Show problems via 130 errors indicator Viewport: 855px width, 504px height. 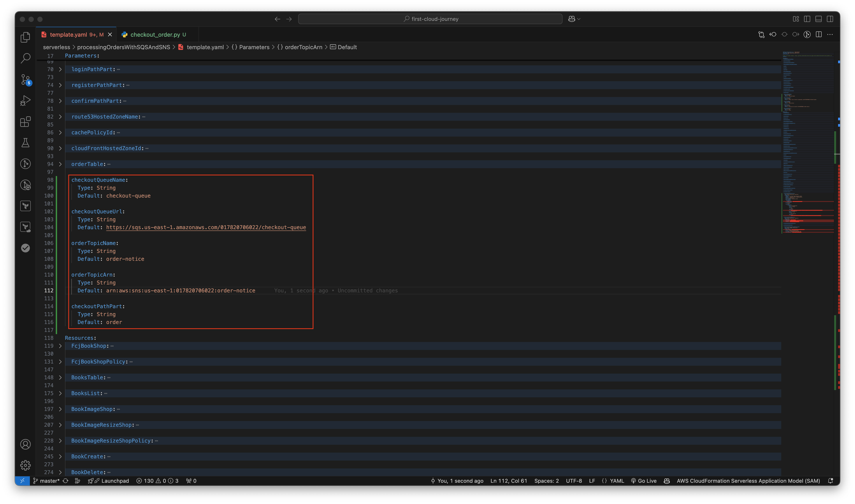pyautogui.click(x=157, y=481)
